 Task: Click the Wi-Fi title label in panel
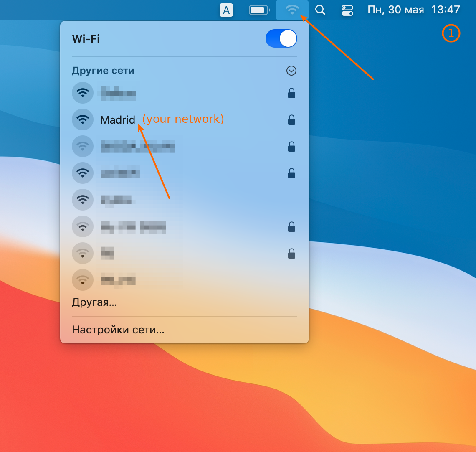click(x=86, y=39)
